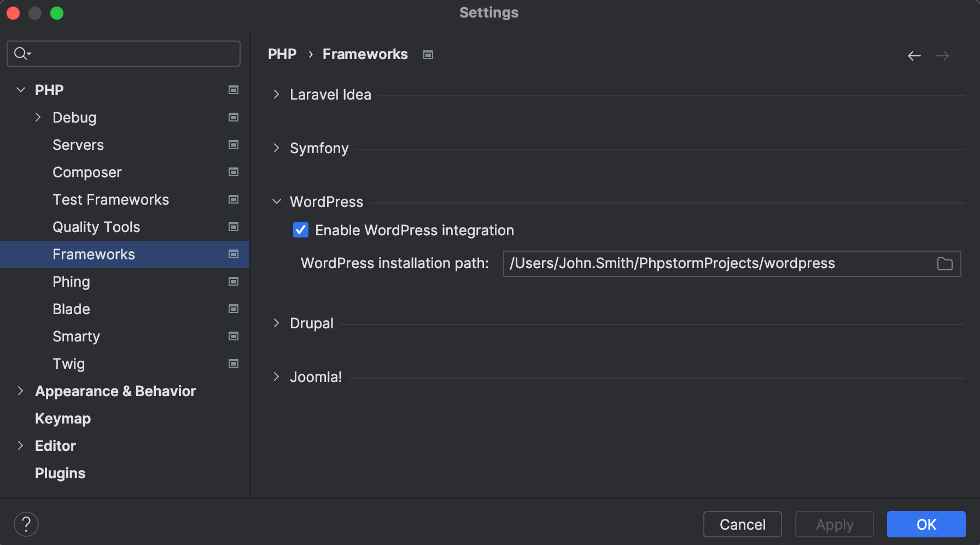
Task: Click the overview icon next to Debug
Action: [234, 117]
